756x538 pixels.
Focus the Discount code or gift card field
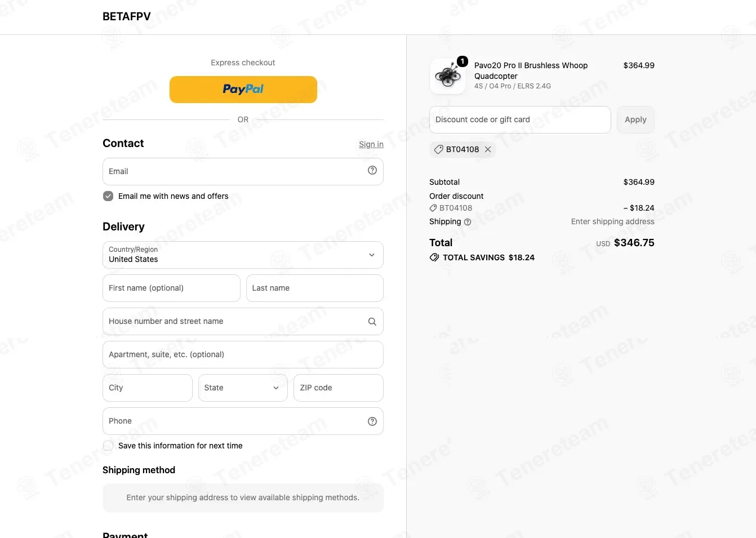coord(520,120)
